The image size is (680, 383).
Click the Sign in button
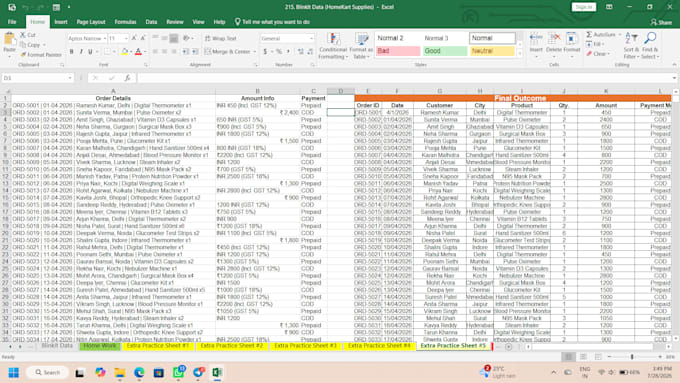point(584,7)
